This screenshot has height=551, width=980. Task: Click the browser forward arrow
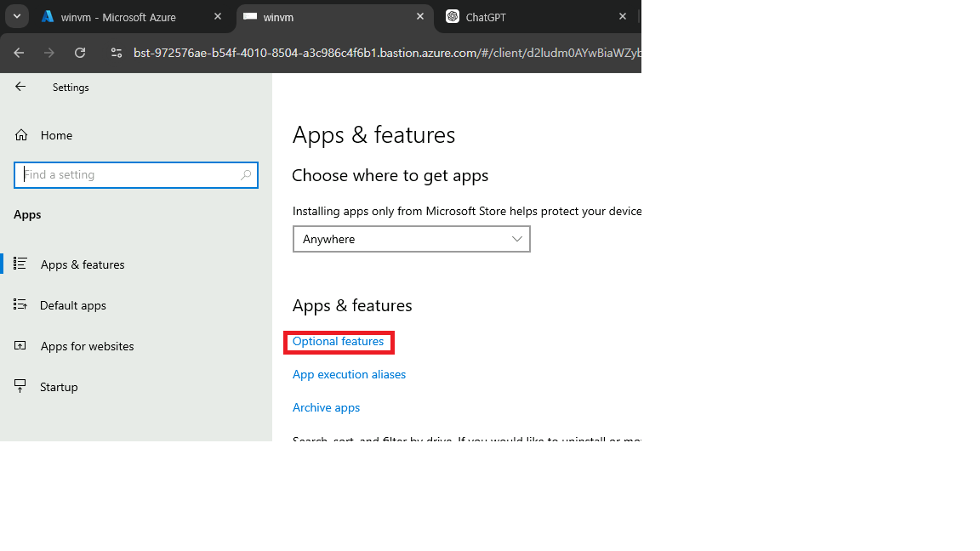pyautogui.click(x=49, y=53)
